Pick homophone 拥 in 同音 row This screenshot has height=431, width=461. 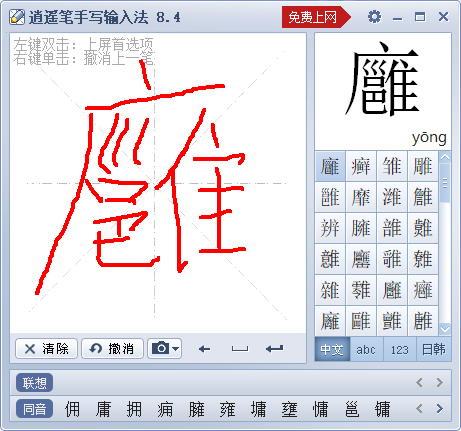134,409
